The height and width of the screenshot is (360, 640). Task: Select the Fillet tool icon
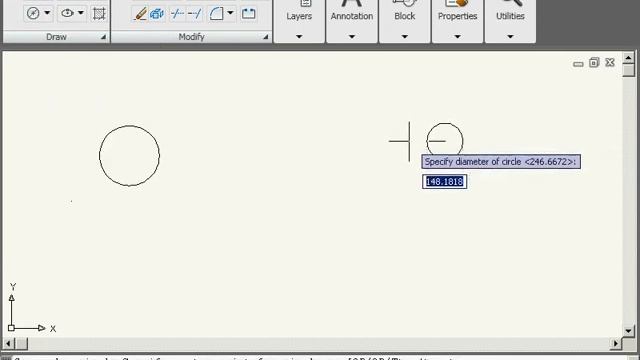point(217,14)
